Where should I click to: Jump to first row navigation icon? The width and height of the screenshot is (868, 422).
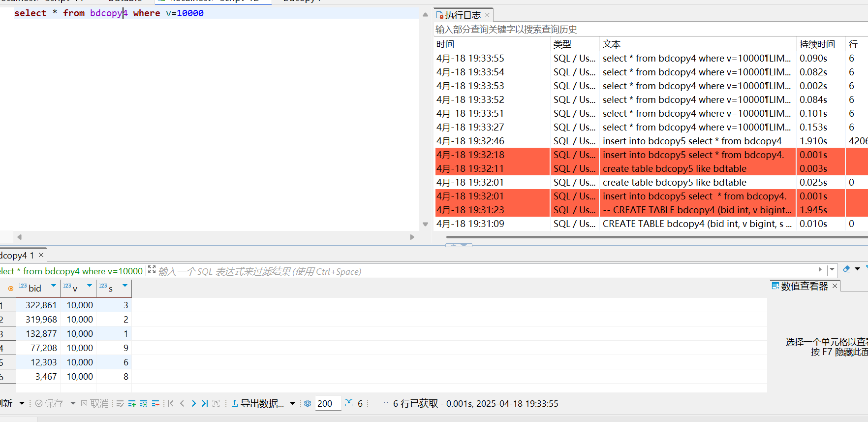[171, 403]
